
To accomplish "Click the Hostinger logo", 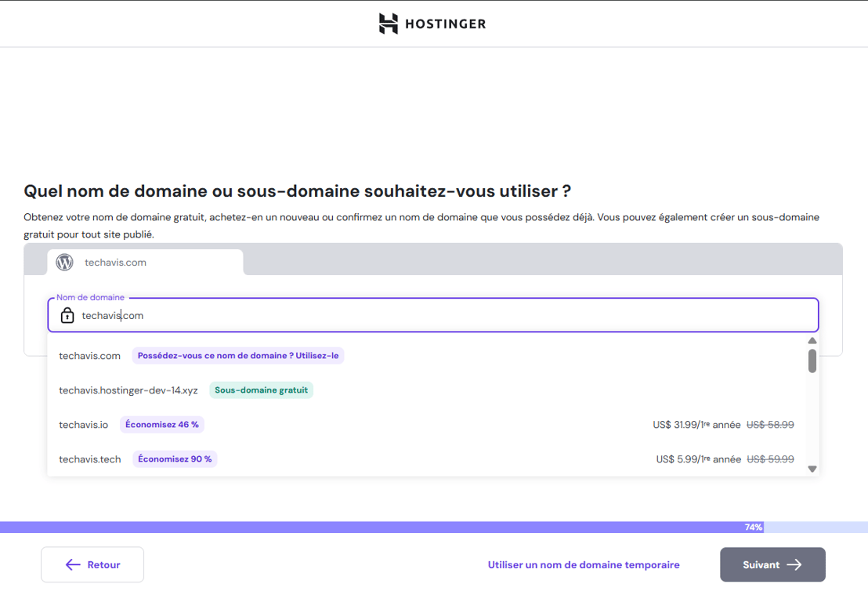I will tap(432, 24).
